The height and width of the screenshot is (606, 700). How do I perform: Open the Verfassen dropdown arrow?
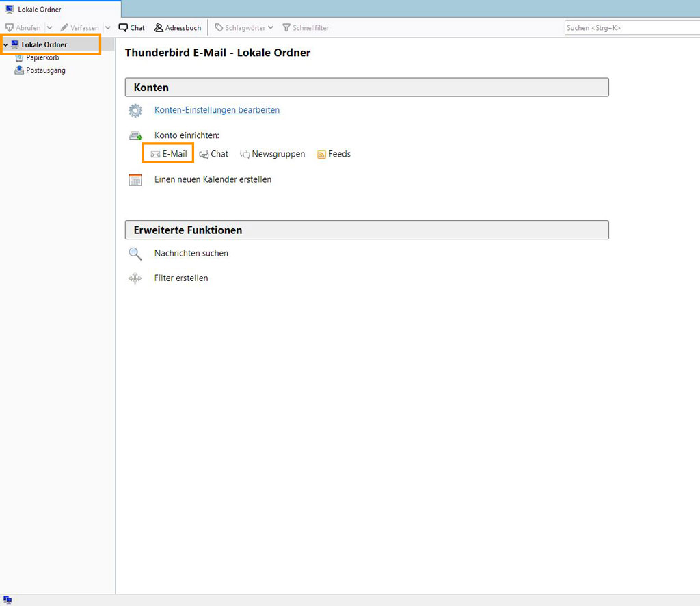click(107, 27)
